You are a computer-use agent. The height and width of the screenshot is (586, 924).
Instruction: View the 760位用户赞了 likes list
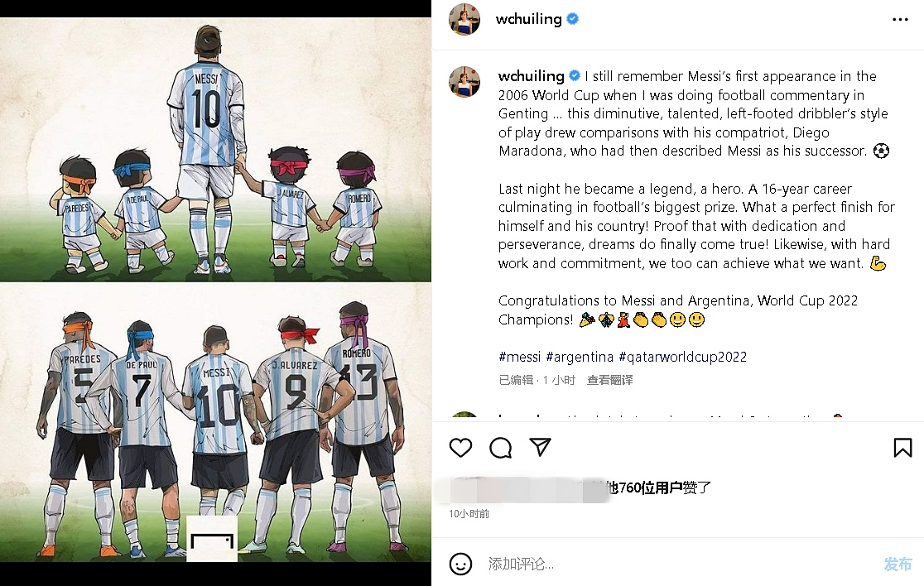tap(659, 488)
